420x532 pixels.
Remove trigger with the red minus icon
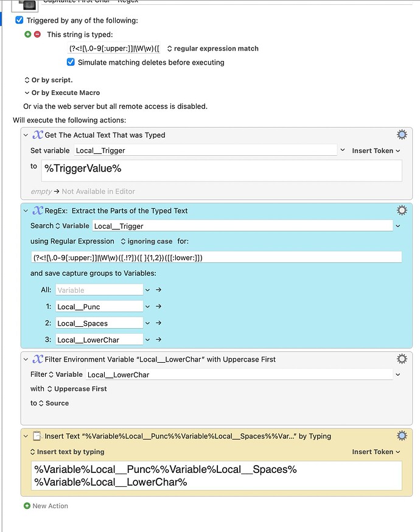tap(37, 35)
